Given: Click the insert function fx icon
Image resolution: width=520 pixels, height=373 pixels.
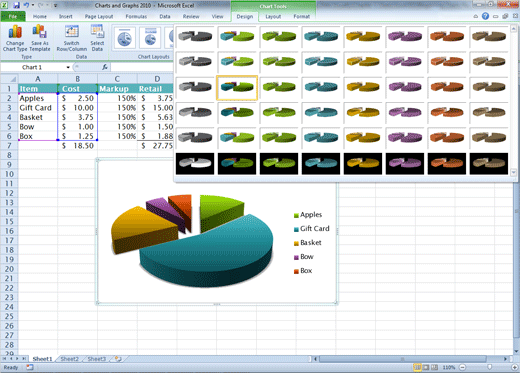Looking at the screenshot, I should (105, 67).
